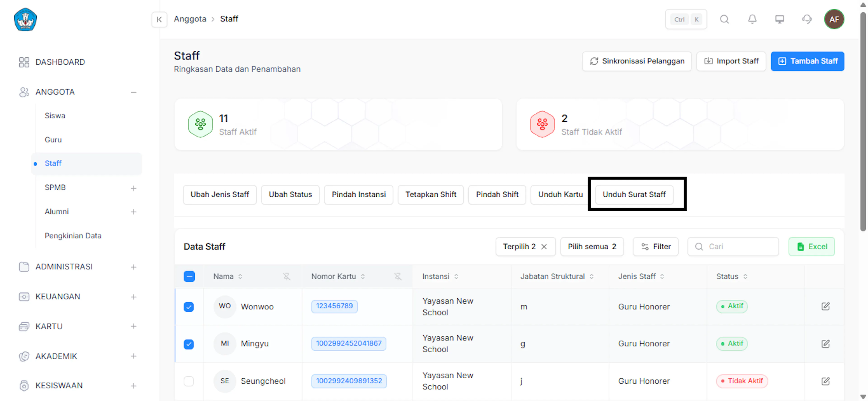Expand the Administrasi menu
This screenshot has height=401, width=868.
pyautogui.click(x=133, y=267)
